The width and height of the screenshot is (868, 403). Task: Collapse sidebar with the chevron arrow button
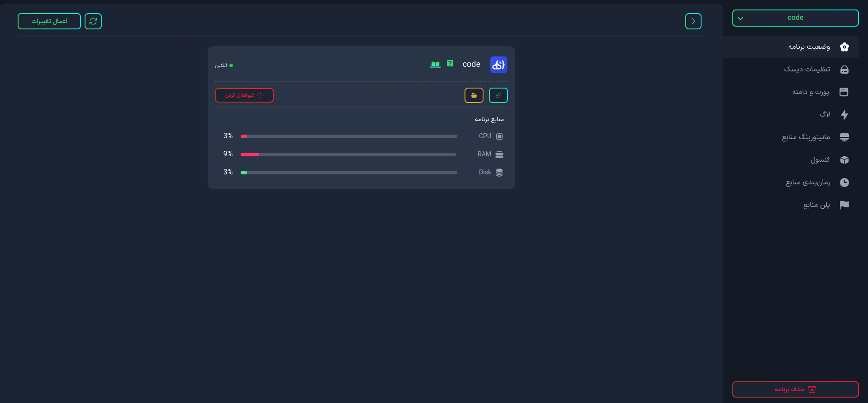pos(693,21)
